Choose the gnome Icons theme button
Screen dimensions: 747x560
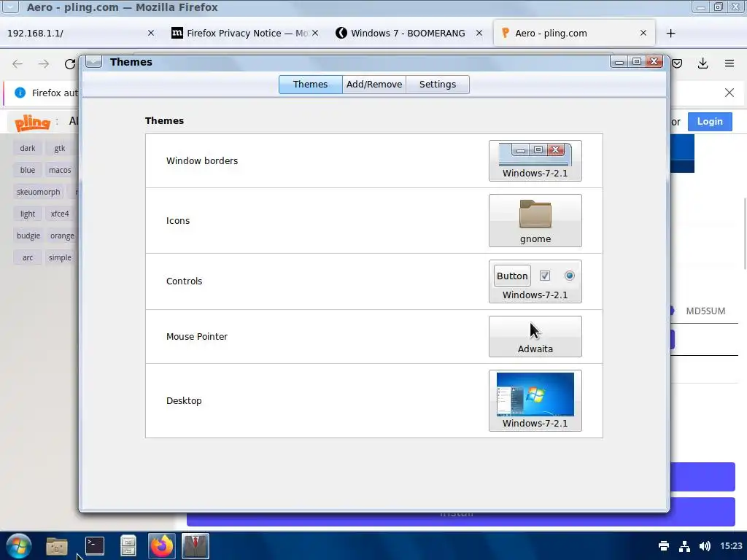pos(535,220)
